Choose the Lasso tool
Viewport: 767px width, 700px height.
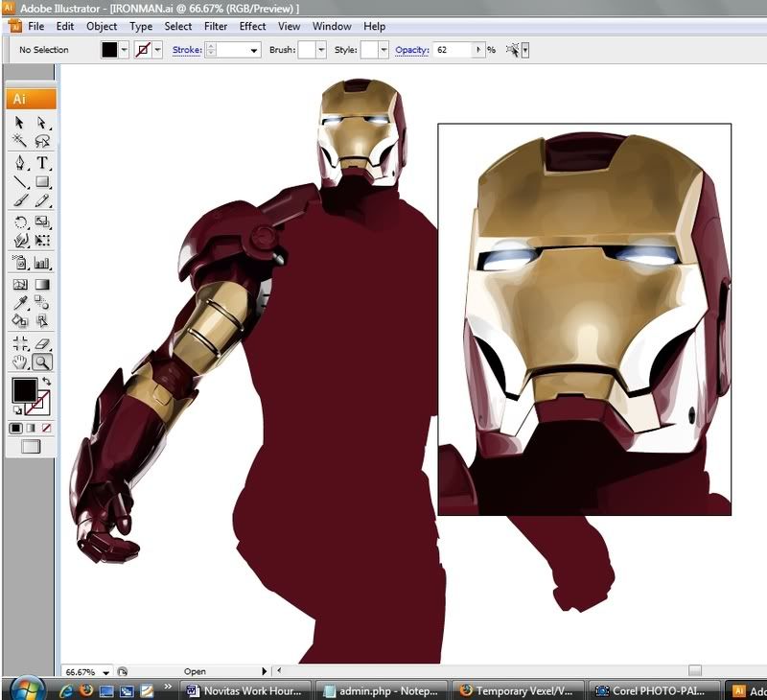pyautogui.click(x=42, y=141)
